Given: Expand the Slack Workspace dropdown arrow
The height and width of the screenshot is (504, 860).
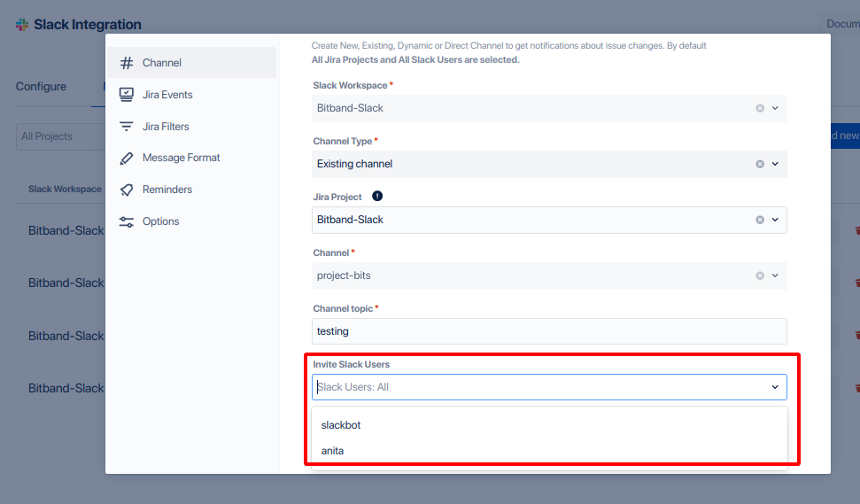Looking at the screenshot, I should point(775,108).
